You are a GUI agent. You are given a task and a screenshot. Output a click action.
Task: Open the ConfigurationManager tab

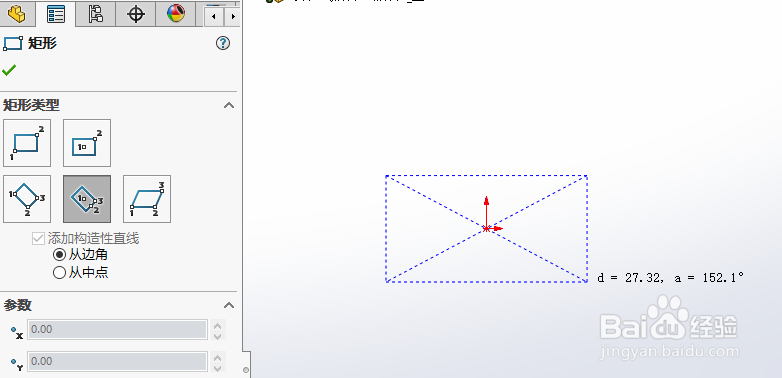click(x=95, y=13)
